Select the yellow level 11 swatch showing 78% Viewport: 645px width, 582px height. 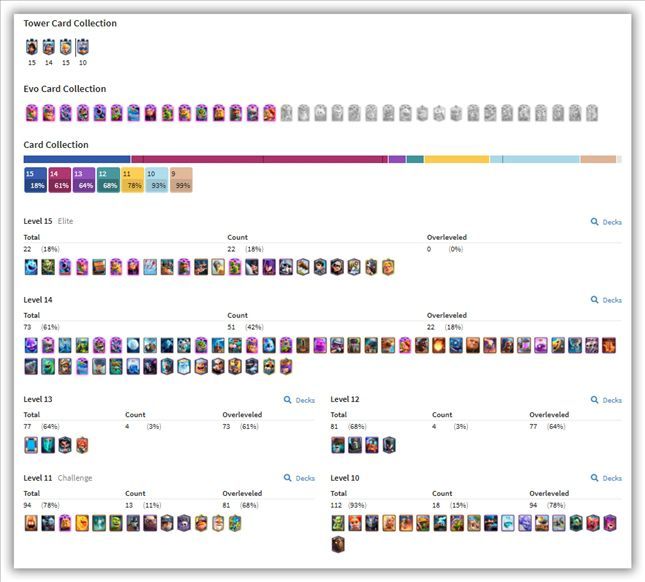pyautogui.click(x=132, y=180)
